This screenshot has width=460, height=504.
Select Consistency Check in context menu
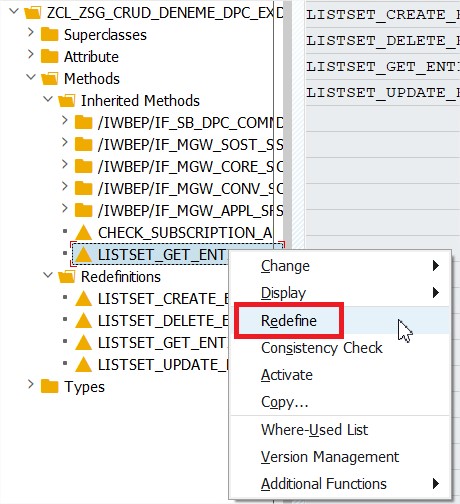321,348
